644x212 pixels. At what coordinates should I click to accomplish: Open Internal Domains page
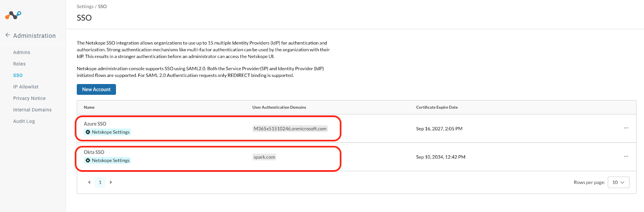[32, 110]
